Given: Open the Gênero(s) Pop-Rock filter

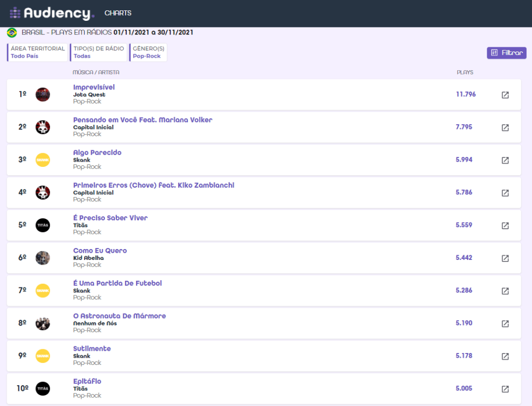Looking at the screenshot, I should tap(148, 53).
